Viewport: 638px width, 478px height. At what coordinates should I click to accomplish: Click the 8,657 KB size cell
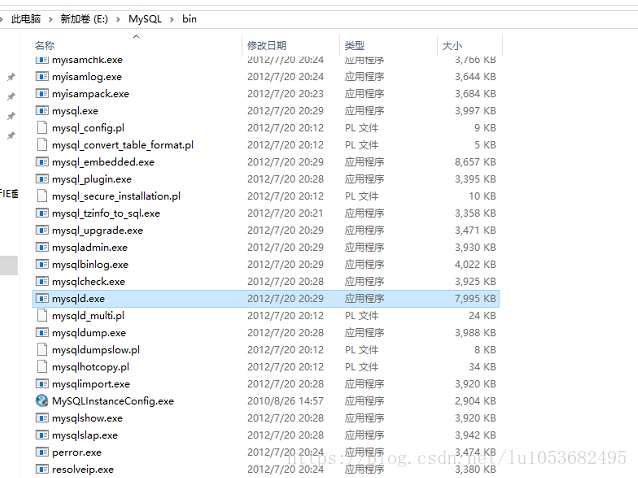(x=475, y=162)
